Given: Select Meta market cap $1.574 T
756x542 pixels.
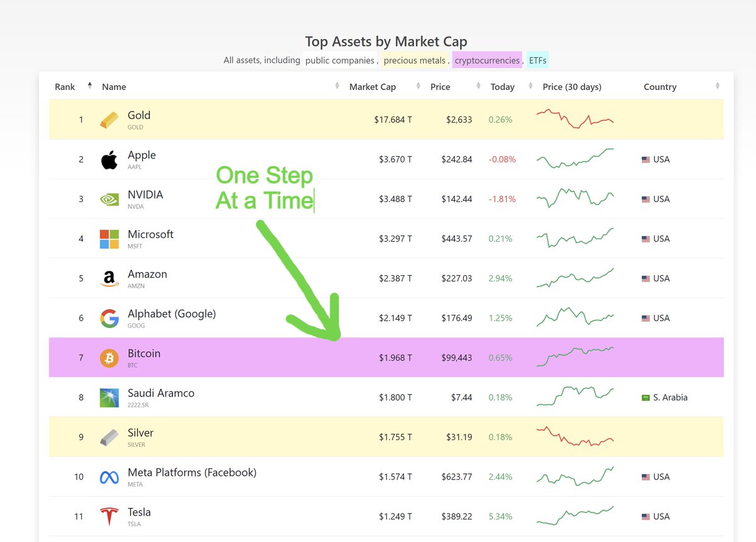Looking at the screenshot, I should point(395,477).
